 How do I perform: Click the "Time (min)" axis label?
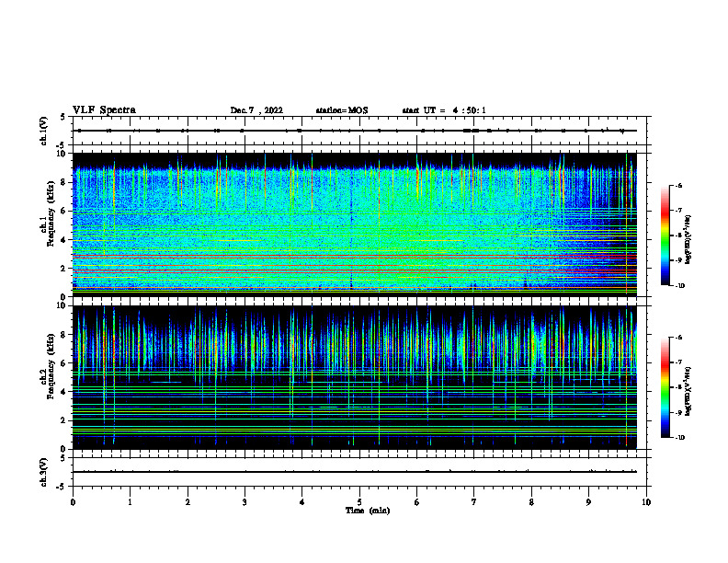(368, 511)
